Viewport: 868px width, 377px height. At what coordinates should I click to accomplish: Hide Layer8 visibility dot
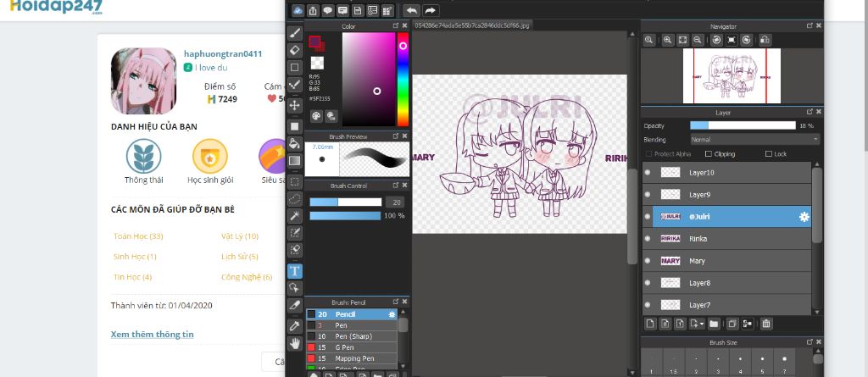pos(647,283)
